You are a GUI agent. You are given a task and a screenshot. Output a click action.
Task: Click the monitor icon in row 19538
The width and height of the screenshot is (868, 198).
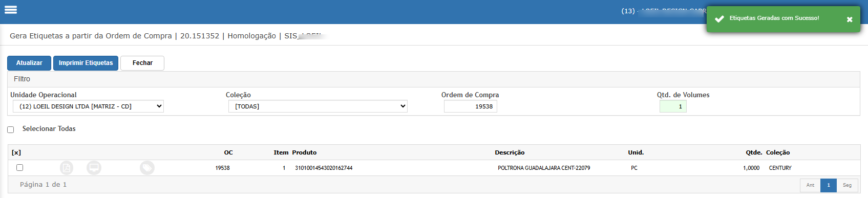[94, 168]
